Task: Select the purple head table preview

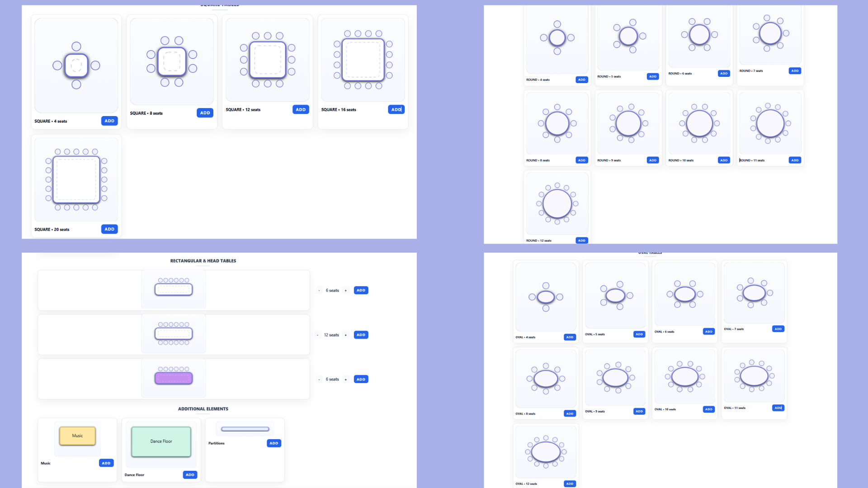Action: click(x=174, y=378)
